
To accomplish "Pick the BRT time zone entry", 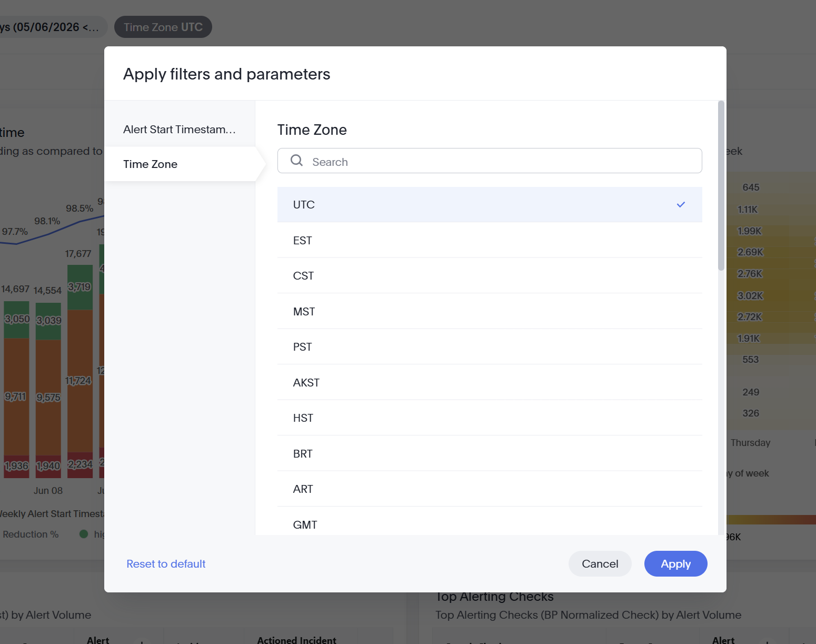I will (490, 453).
